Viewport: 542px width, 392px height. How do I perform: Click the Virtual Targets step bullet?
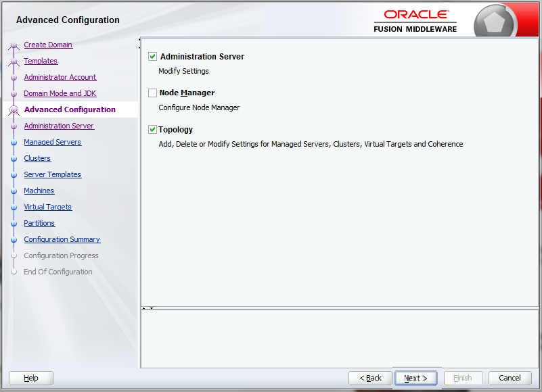[x=14, y=207]
